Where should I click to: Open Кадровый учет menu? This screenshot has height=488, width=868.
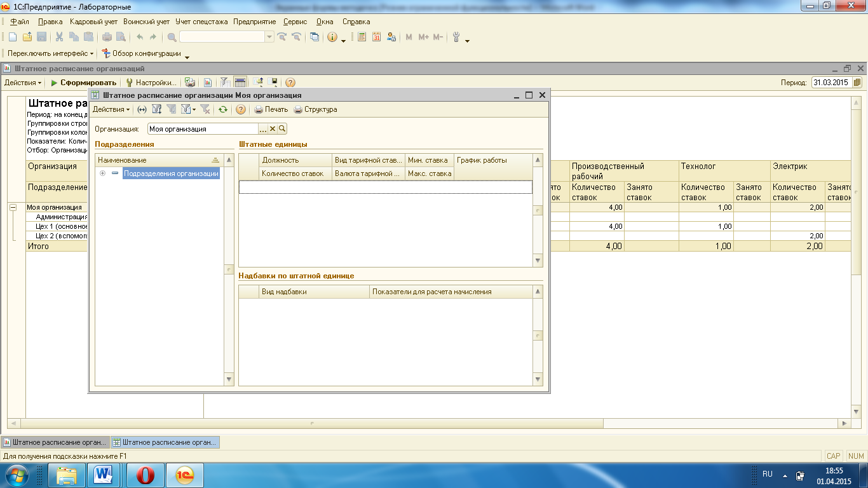(x=93, y=22)
